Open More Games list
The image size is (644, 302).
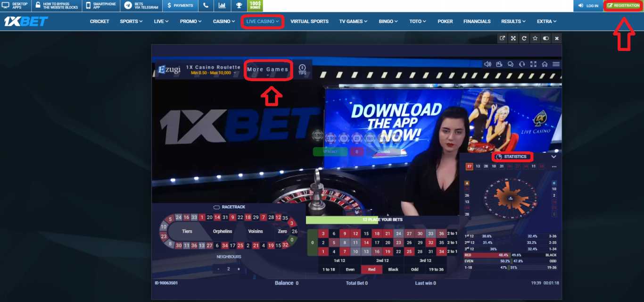click(268, 70)
